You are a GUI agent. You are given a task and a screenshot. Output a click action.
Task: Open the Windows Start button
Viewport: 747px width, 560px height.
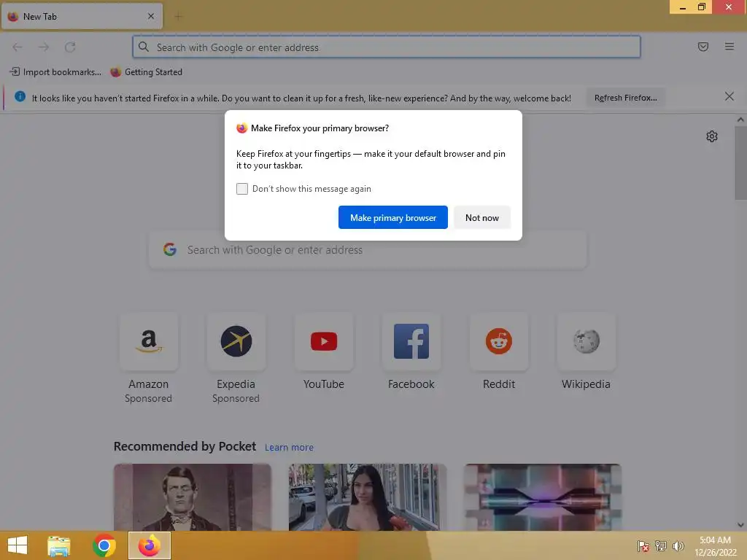(x=18, y=545)
